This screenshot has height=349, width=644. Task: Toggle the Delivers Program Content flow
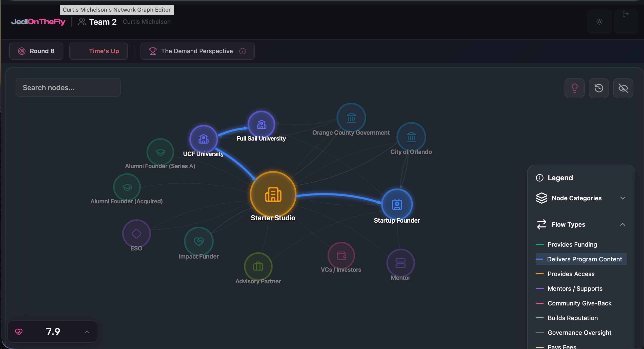coord(581,259)
